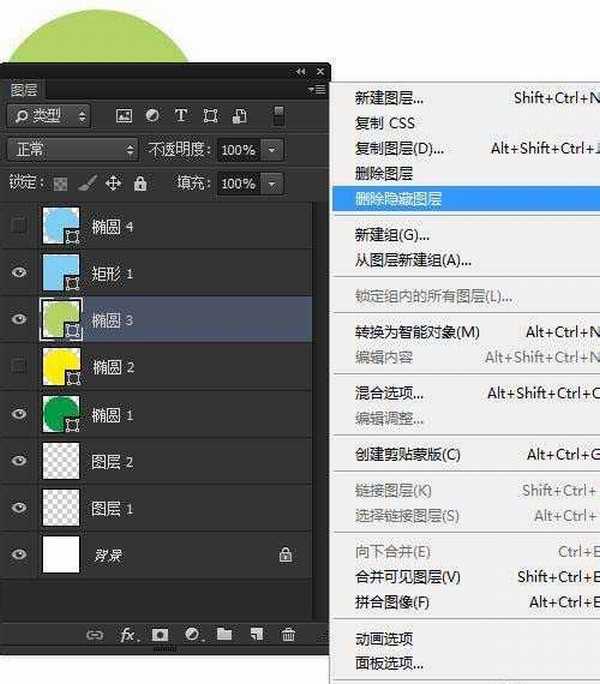Hide the 矩形 1 layer
This screenshot has height=684, width=600.
[19, 273]
